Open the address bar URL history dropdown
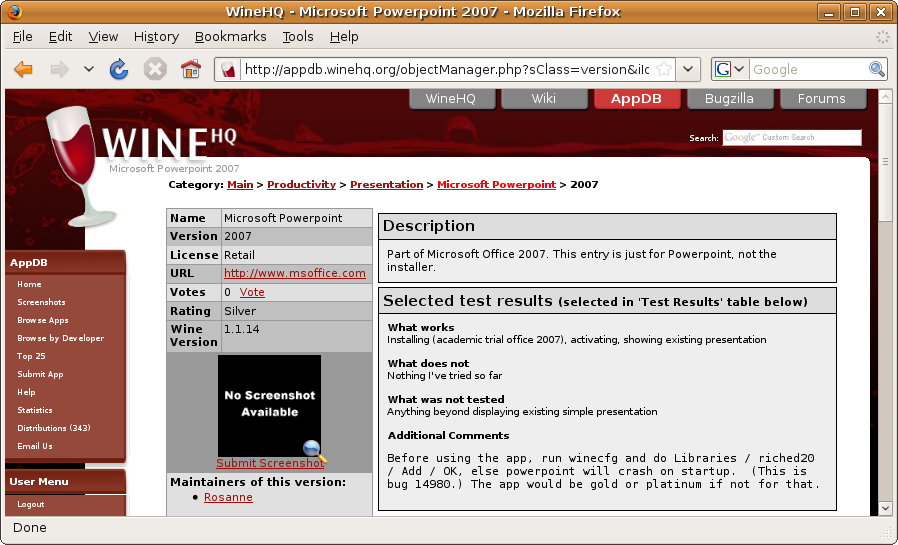This screenshot has width=898, height=545. 688,69
